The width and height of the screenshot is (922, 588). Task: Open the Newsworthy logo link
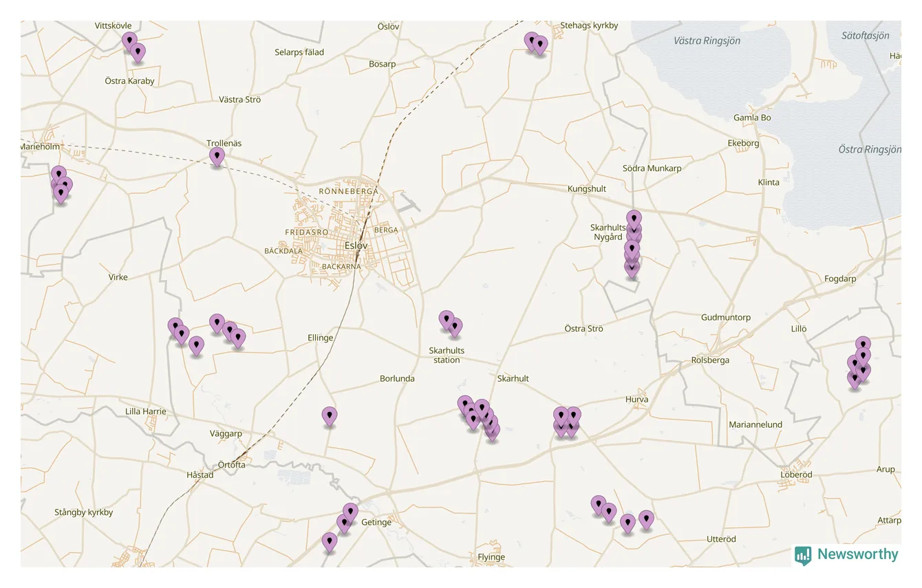pyautogui.click(x=847, y=555)
